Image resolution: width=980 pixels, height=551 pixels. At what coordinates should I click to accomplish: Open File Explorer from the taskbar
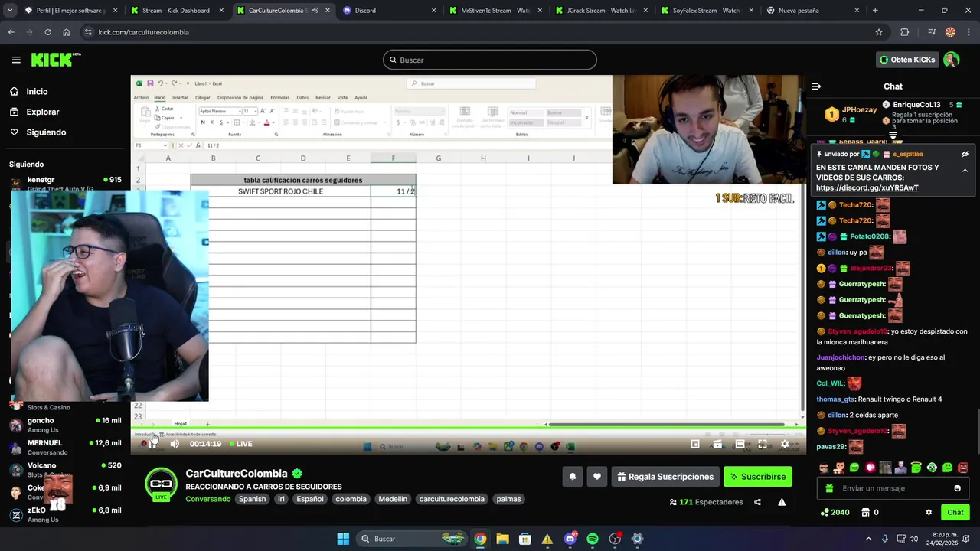point(502,539)
